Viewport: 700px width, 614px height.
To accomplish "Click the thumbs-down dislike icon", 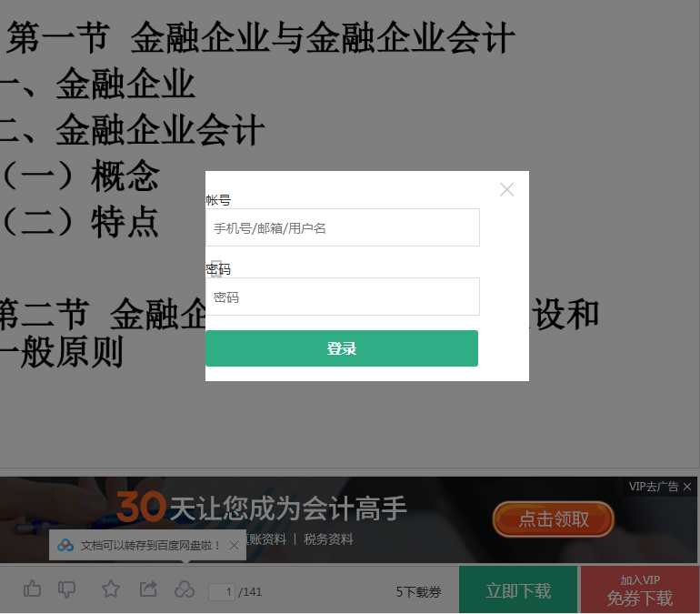I will (x=67, y=589).
